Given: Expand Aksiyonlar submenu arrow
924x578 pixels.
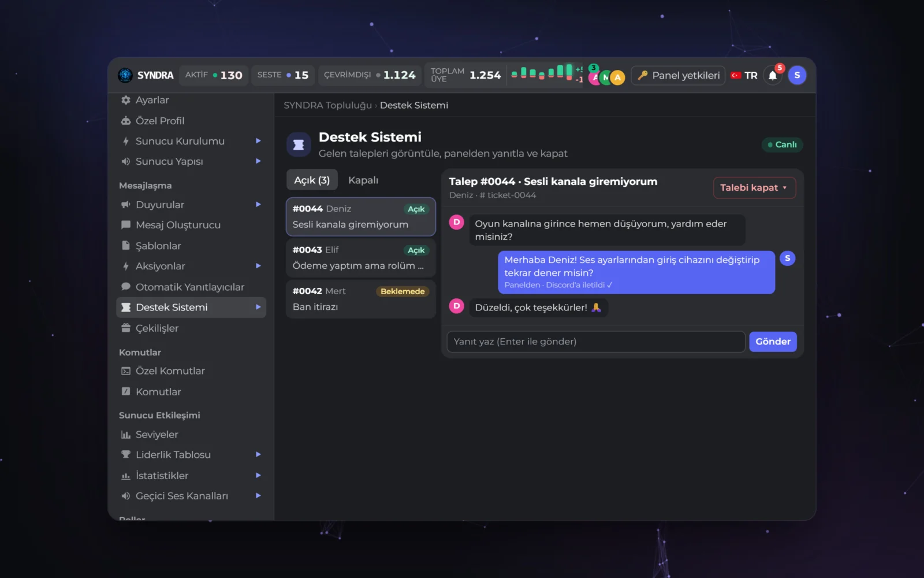Looking at the screenshot, I should coord(258,266).
